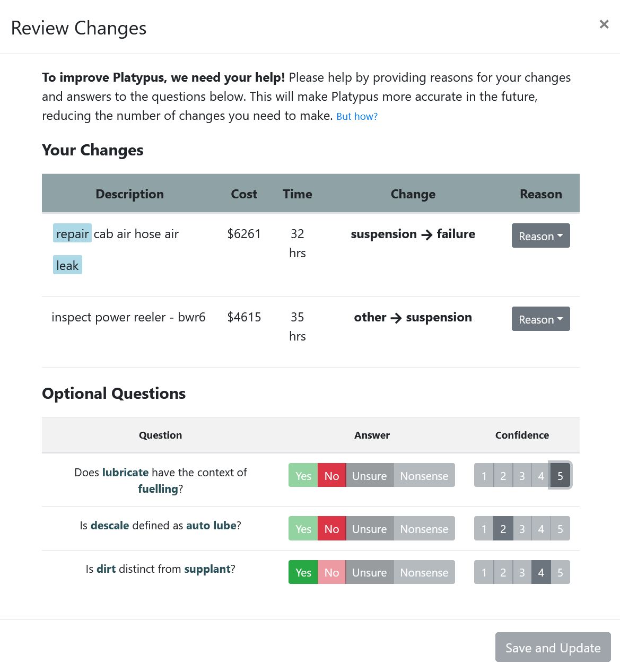Select No for the lubricate question
Viewport: 620px width, 672px height.
click(331, 476)
